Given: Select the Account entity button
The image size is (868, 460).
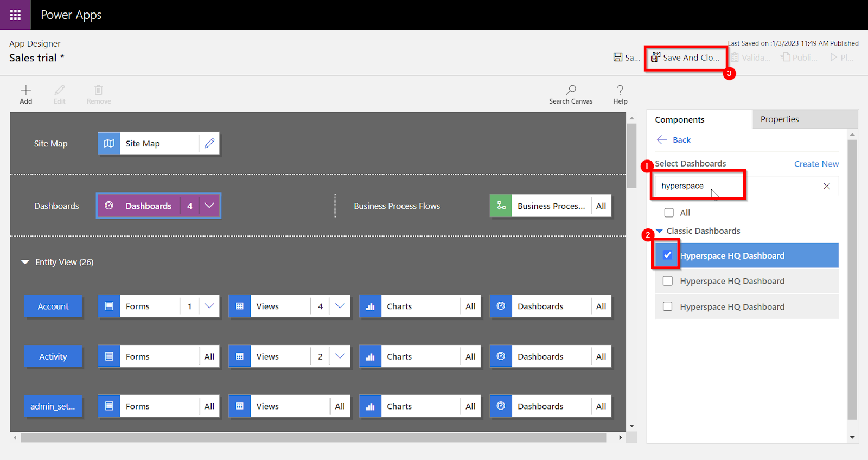Looking at the screenshot, I should point(53,306).
